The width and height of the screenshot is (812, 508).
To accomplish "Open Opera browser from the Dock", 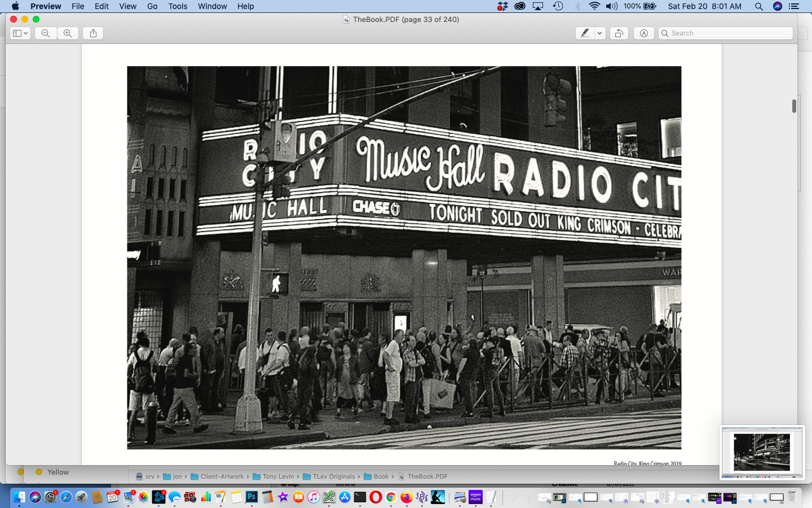I will pos(376,497).
